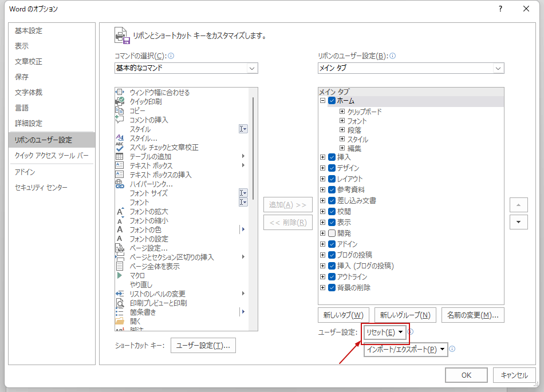This screenshot has height=392, width=544.
Task: Select the フォントの縮小 icon
Action: click(120, 220)
